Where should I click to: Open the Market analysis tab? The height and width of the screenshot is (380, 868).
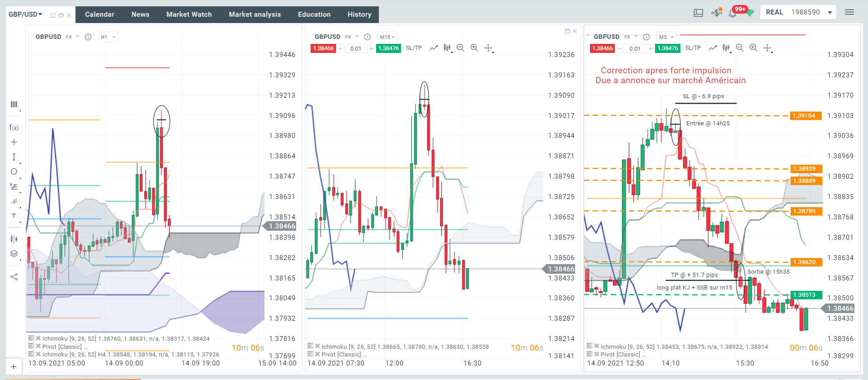[255, 14]
